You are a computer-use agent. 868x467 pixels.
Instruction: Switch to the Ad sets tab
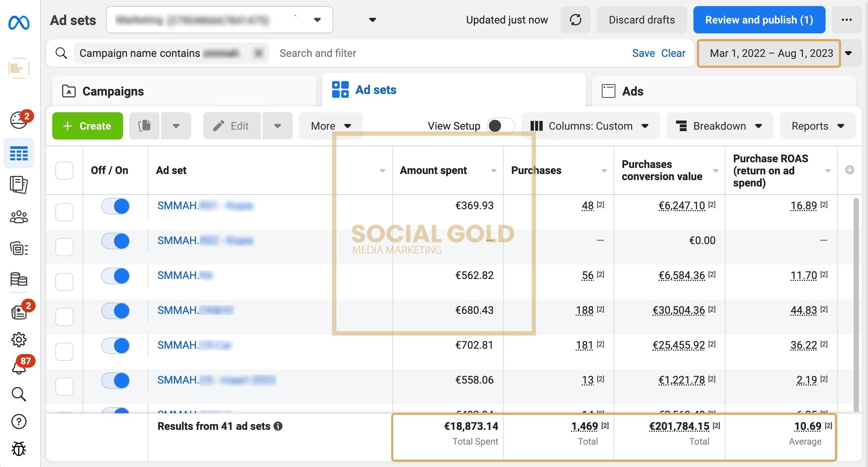tap(454, 90)
